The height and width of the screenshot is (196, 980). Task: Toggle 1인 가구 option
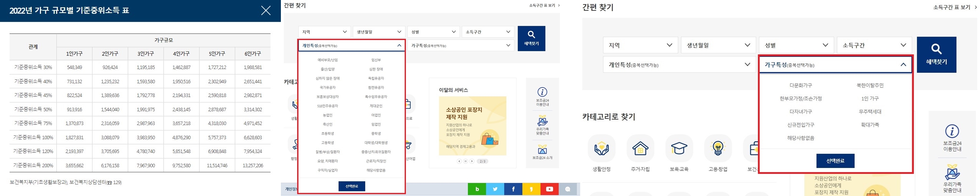(x=870, y=99)
